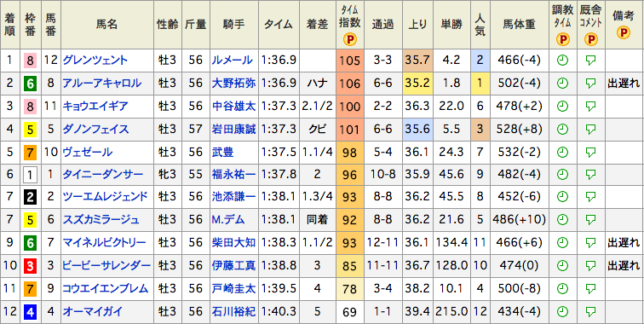Open stable comment bubble for コウエイエンブレム
644x324 pixels.
(590, 289)
